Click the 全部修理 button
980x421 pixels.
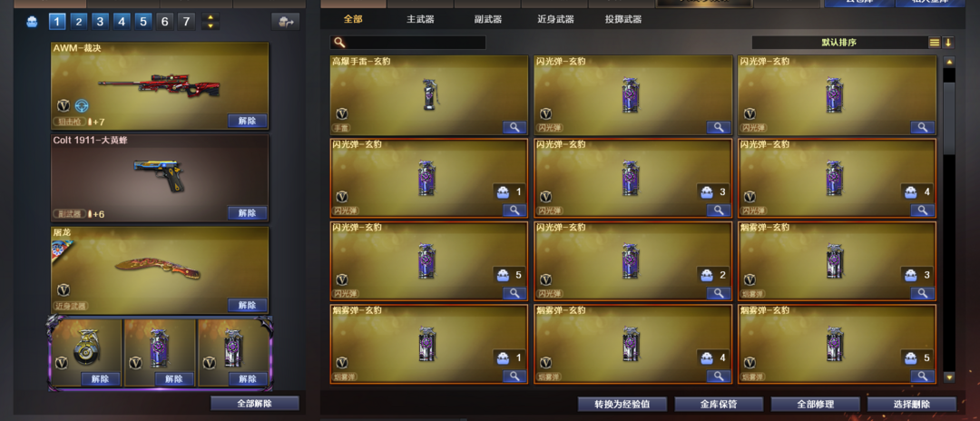pos(815,404)
